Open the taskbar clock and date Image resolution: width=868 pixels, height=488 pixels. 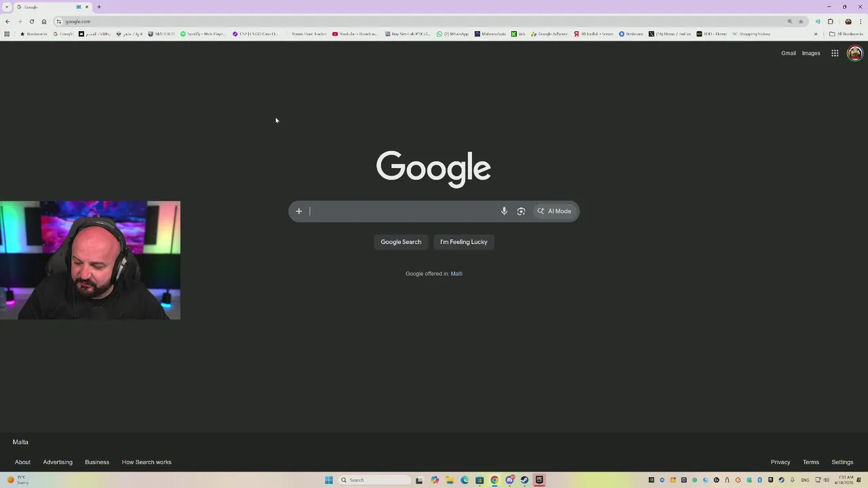pos(846,480)
